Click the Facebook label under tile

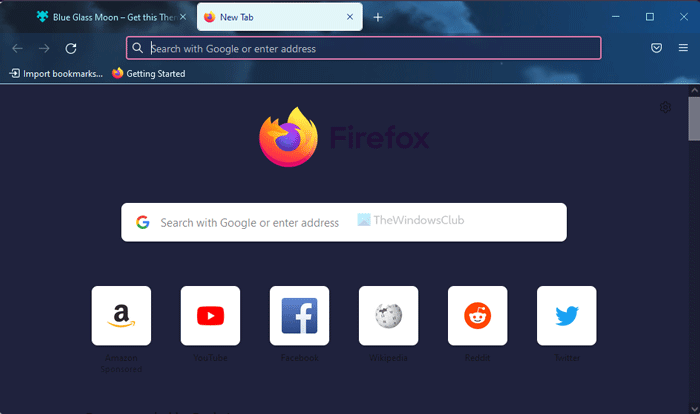coord(300,358)
